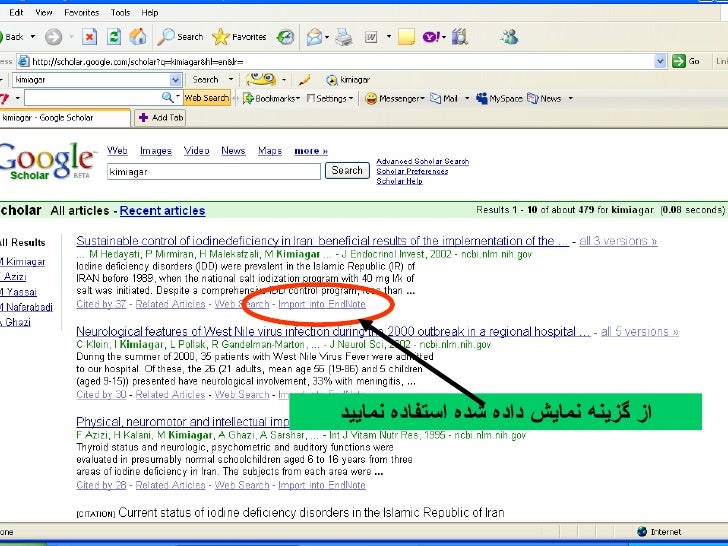728x546 pixels.
Task: Click the Add Tab button
Action: [161, 118]
